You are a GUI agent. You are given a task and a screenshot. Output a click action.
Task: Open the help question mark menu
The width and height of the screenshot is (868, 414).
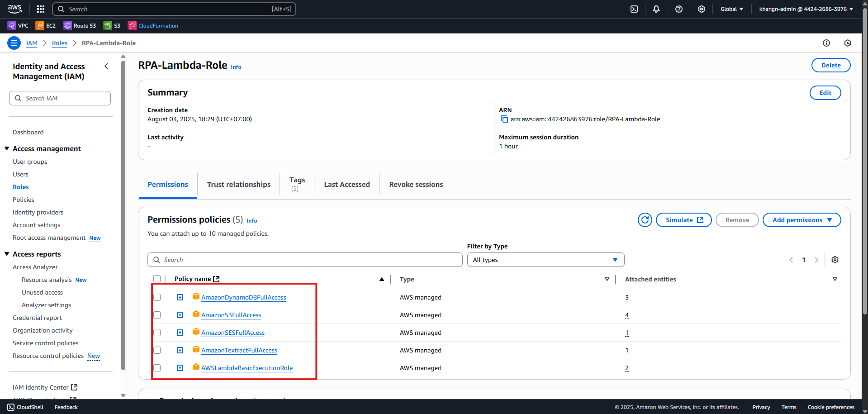[679, 9]
